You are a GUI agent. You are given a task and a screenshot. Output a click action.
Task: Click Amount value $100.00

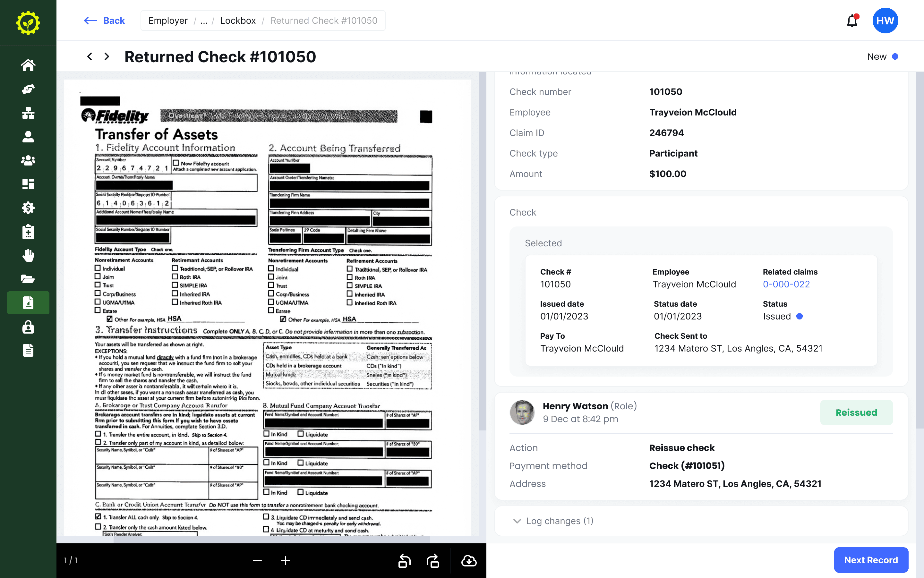tap(667, 174)
